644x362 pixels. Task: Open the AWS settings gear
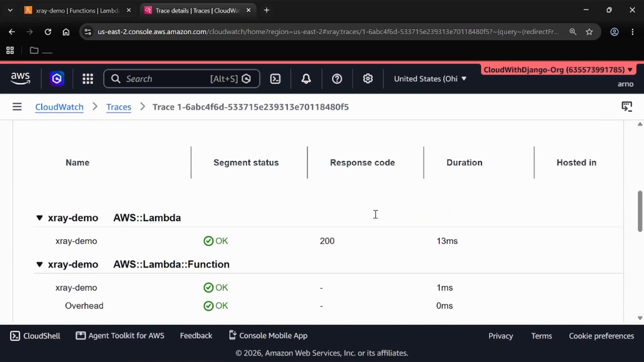[x=368, y=79]
